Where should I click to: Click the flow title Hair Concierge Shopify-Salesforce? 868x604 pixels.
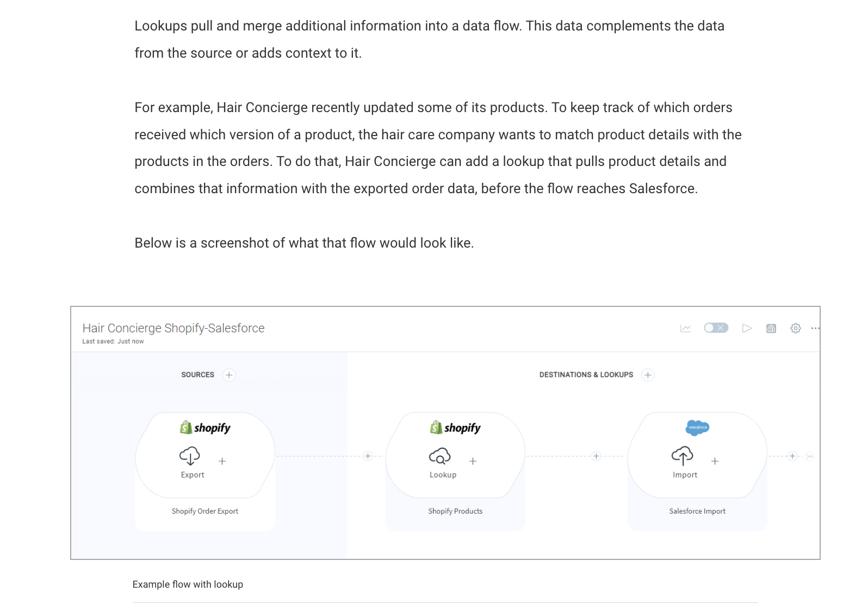(x=173, y=328)
